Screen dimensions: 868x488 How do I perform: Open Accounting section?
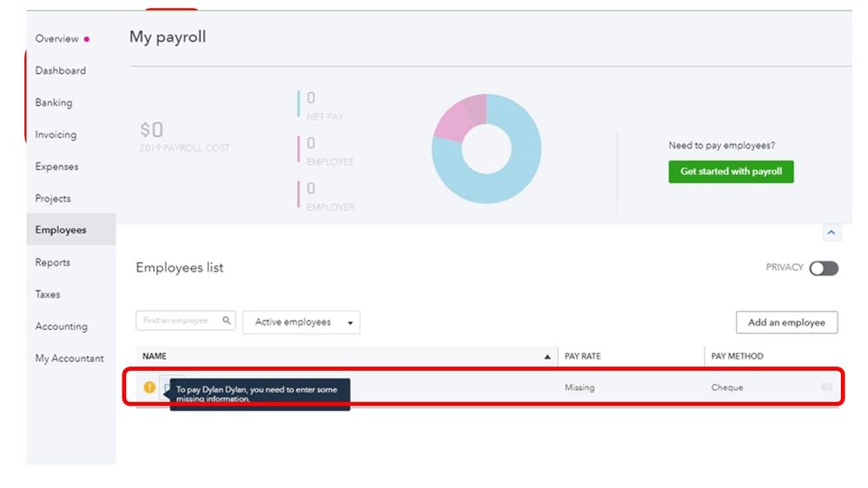pos(62,326)
